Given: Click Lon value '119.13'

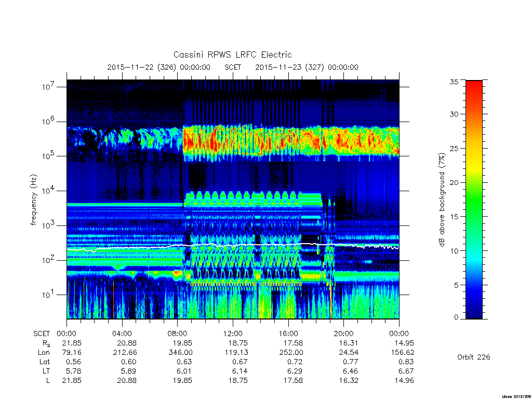Looking at the screenshot, I should click(236, 353).
